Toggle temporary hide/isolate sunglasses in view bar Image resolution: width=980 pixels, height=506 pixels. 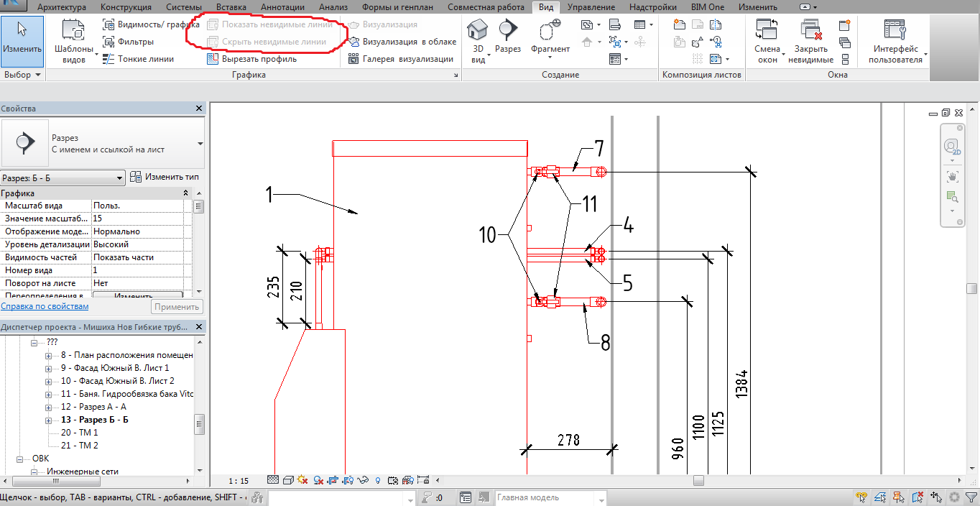pos(363,480)
